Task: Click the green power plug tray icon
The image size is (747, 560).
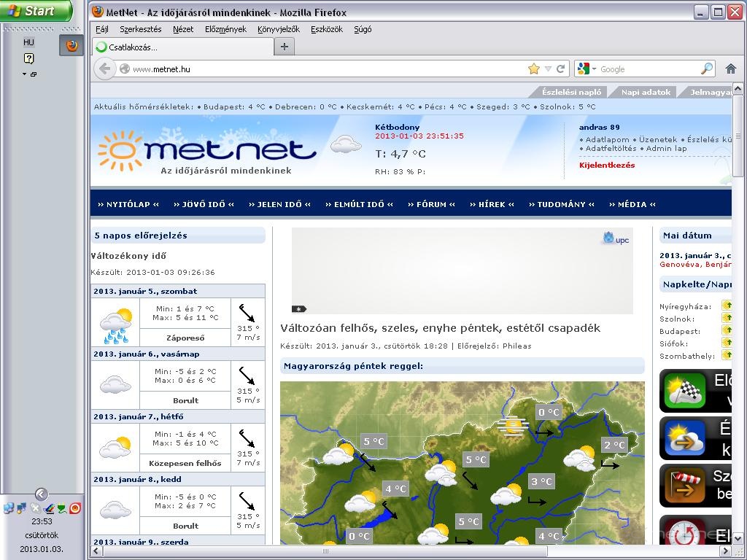Action: pyautogui.click(x=62, y=508)
